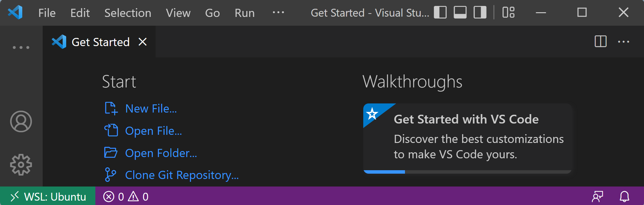This screenshot has height=205, width=644.
Task: Toggle the secondary side bar visibility
Action: click(480, 13)
